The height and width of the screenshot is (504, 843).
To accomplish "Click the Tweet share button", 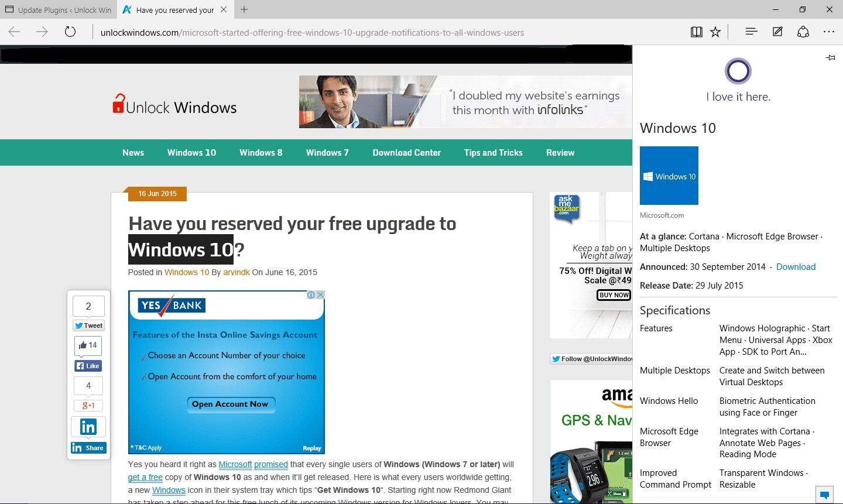I will coord(88,325).
